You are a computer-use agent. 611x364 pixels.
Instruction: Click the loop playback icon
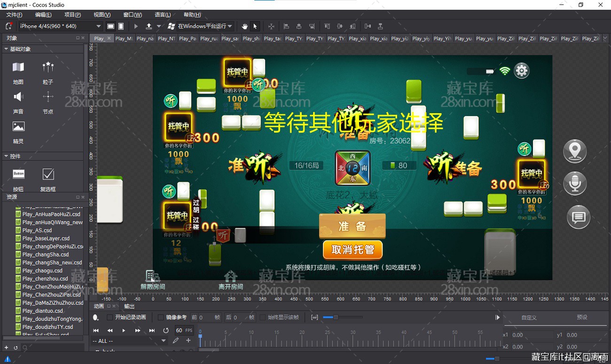click(165, 331)
